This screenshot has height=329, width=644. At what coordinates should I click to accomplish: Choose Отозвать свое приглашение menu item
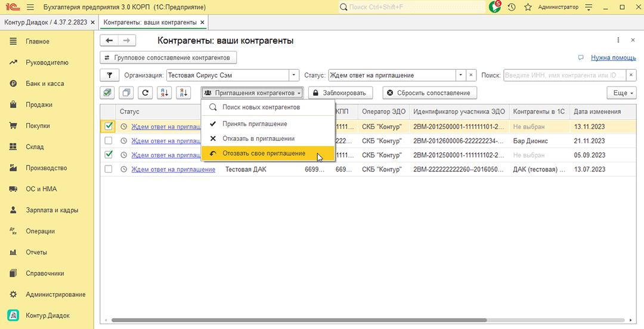(x=268, y=153)
